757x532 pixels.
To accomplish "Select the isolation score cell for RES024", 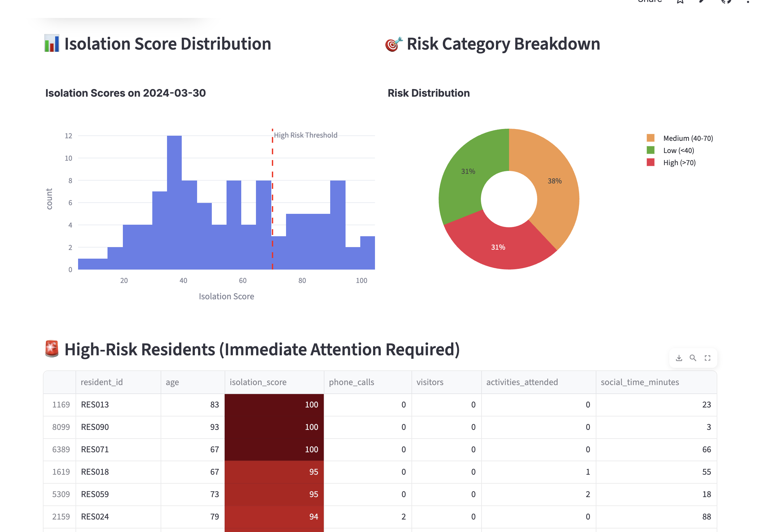I will [x=274, y=517].
